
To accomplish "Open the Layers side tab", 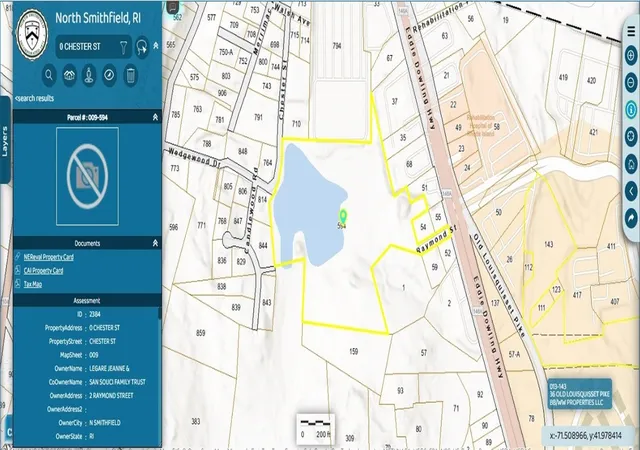I will pos(5,141).
